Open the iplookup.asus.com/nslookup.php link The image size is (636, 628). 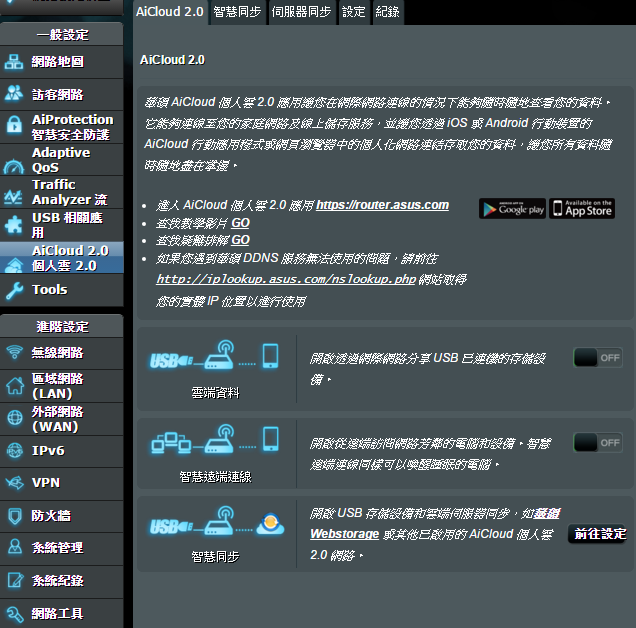coord(286,279)
